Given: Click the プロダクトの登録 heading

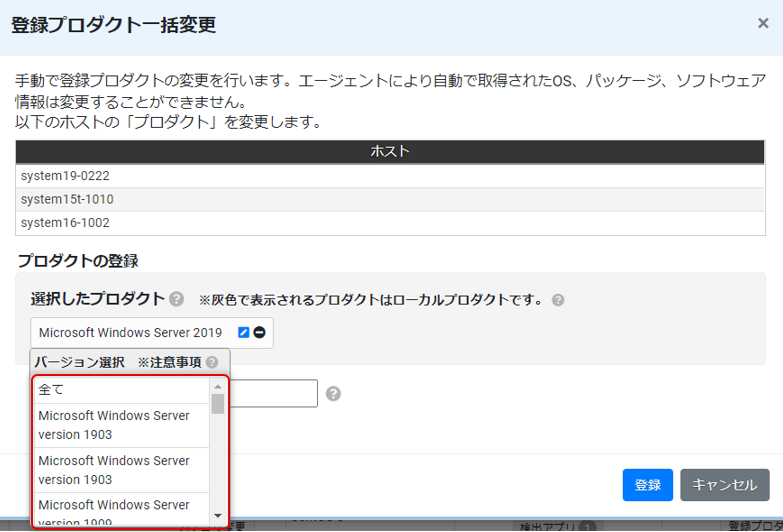Looking at the screenshot, I should tap(78, 260).
